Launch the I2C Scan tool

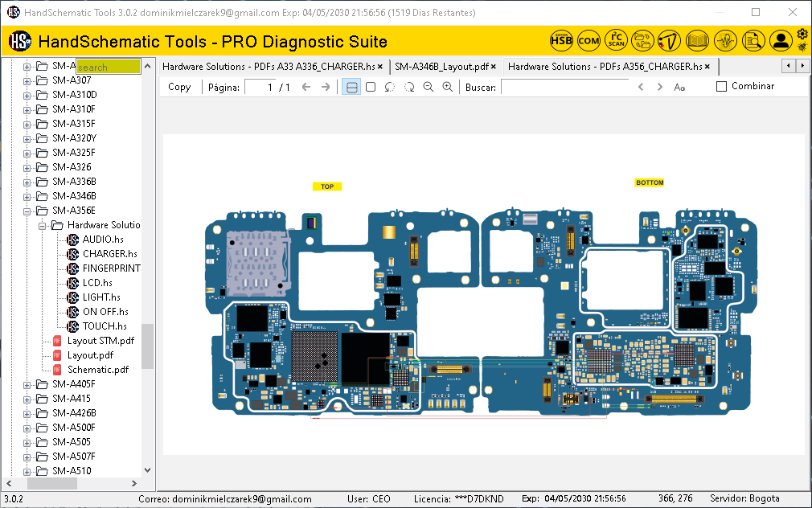pyautogui.click(x=616, y=40)
